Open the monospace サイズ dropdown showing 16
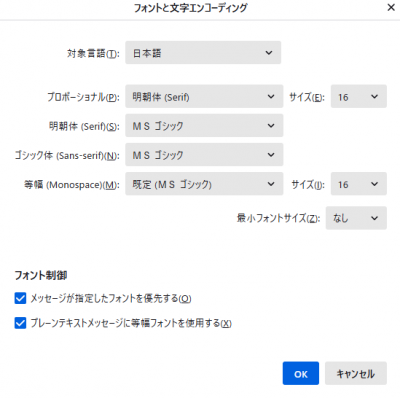 [x=359, y=184]
